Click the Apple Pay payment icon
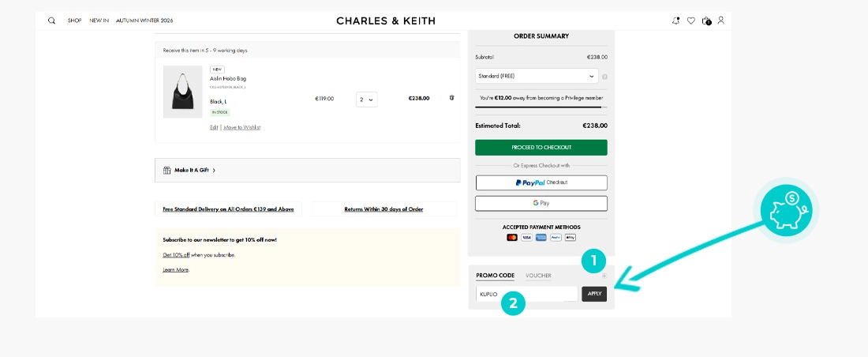This screenshot has width=868, height=357. click(x=571, y=237)
